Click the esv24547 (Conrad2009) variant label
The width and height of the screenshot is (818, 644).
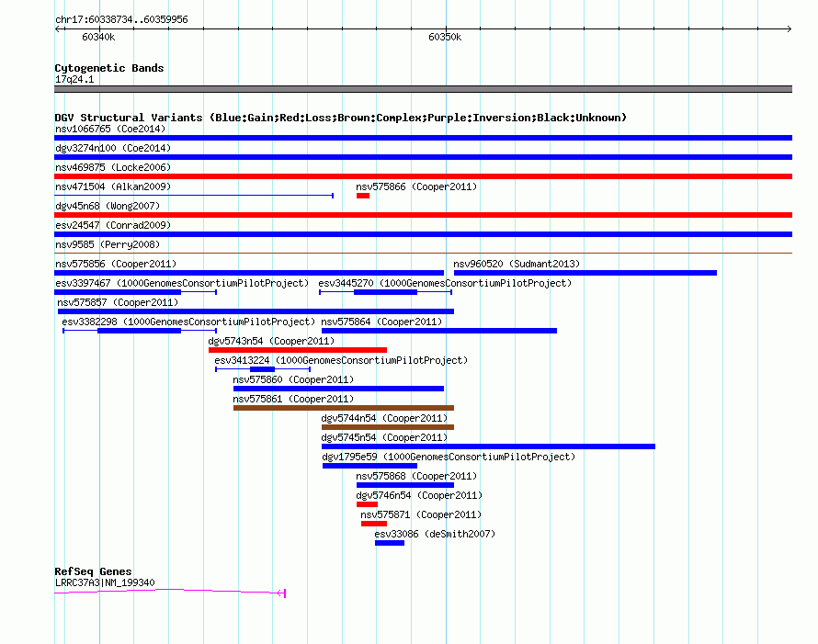coord(113,225)
